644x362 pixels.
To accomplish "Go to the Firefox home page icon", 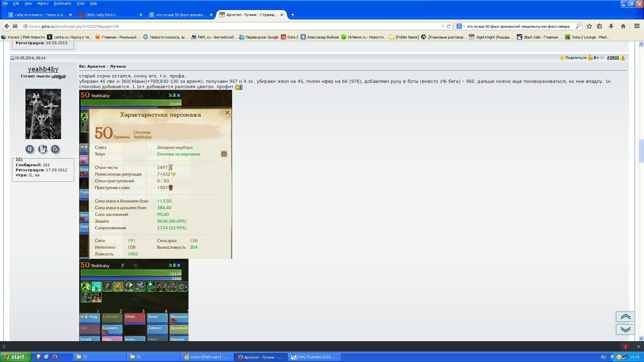I will pyautogui.click(x=623, y=26).
